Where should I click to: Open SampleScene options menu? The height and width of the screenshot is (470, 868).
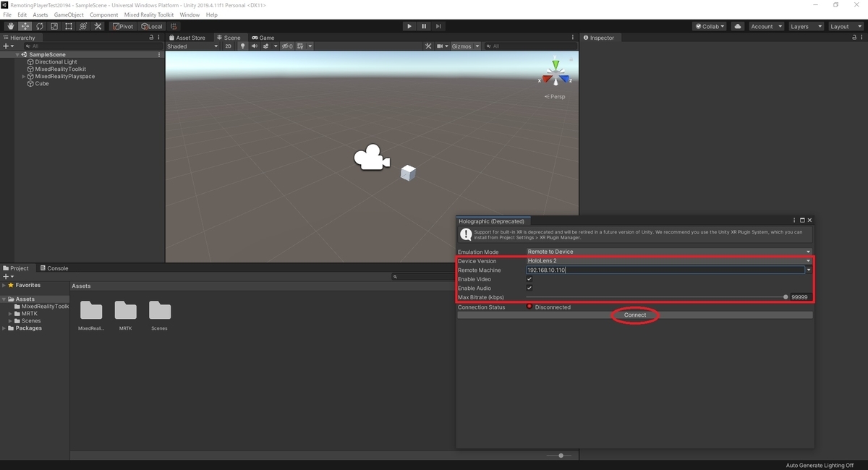pyautogui.click(x=159, y=55)
